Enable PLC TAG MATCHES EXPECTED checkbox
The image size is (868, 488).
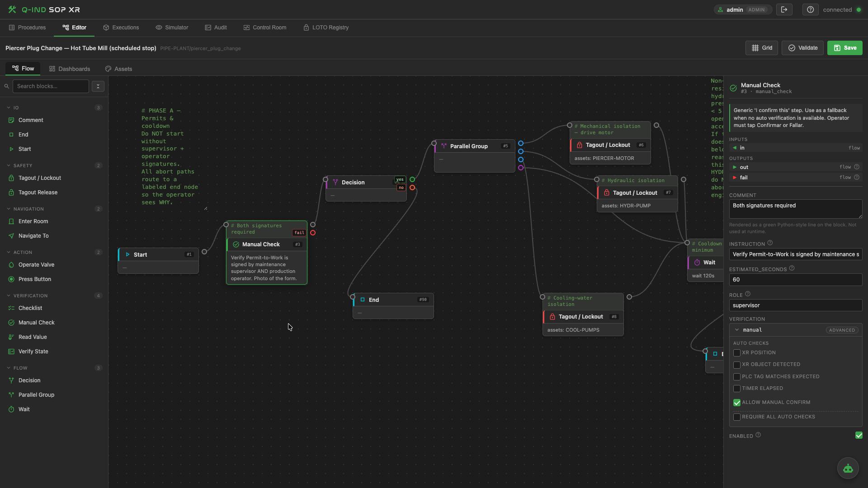(x=737, y=377)
